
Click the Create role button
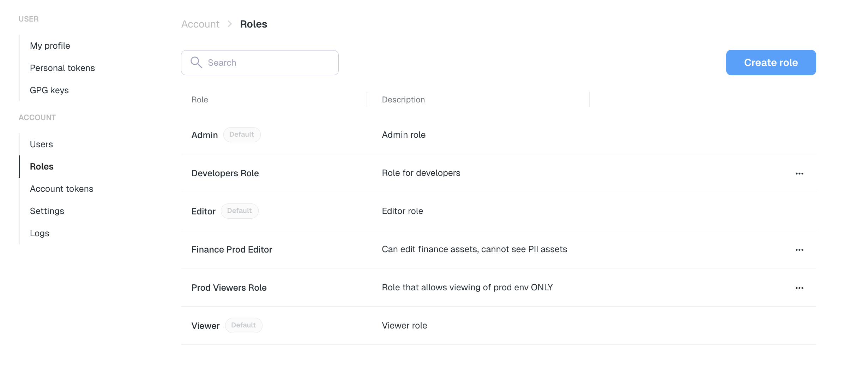pos(771,63)
